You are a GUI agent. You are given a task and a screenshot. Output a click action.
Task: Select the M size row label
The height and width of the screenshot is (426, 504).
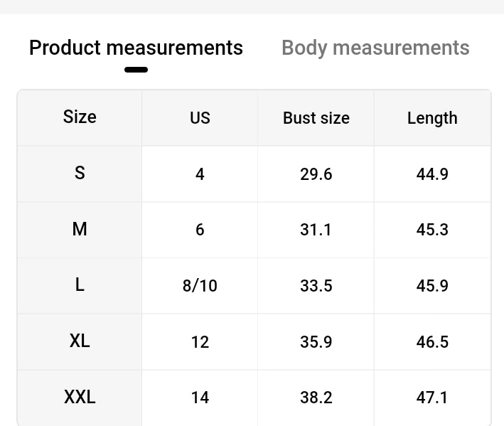pos(80,229)
